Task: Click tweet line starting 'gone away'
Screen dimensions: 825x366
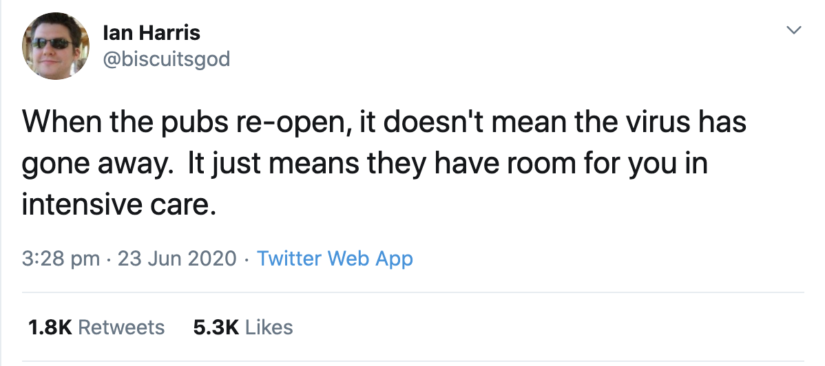Action: (365, 164)
